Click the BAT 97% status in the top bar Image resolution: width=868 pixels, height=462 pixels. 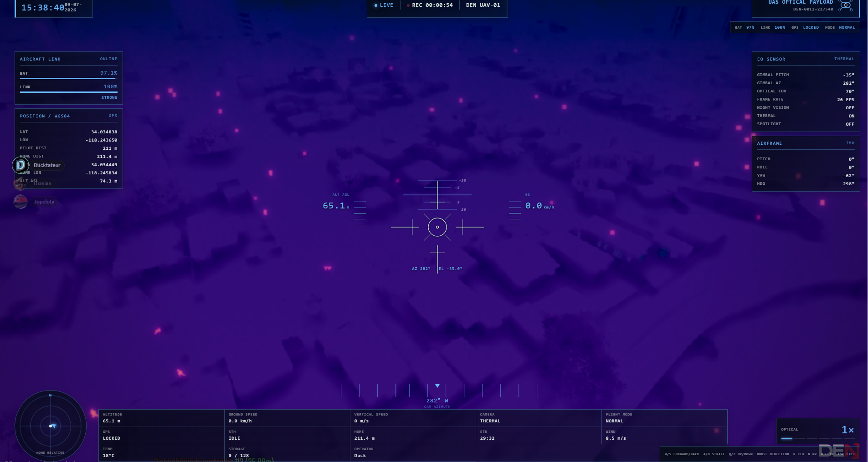[745, 27]
